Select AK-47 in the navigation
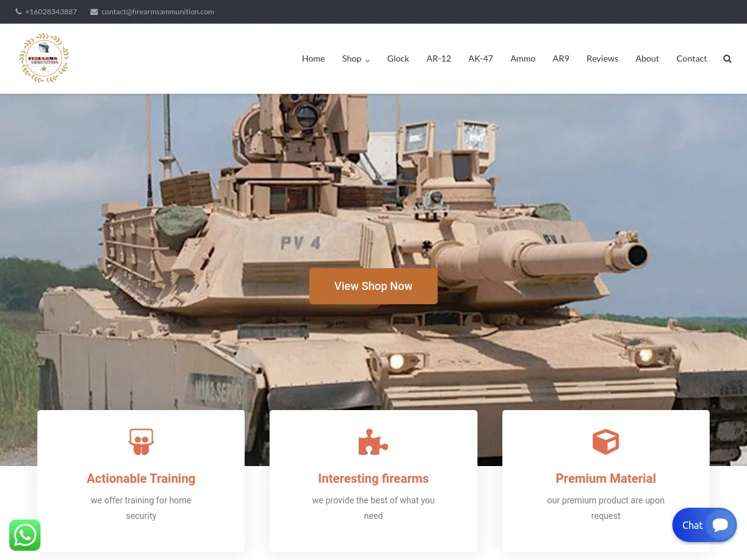This screenshot has width=747, height=560. tap(481, 58)
